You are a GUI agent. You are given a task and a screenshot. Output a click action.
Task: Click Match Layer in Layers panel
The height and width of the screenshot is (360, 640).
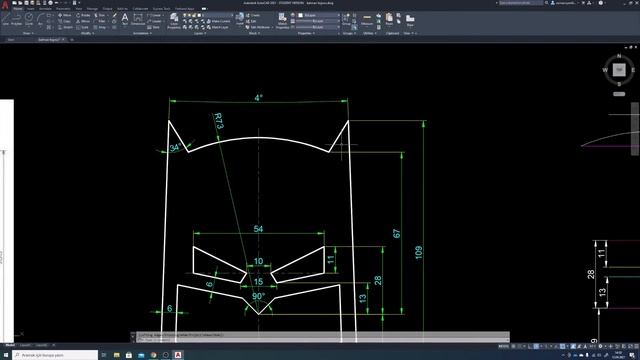218,27
